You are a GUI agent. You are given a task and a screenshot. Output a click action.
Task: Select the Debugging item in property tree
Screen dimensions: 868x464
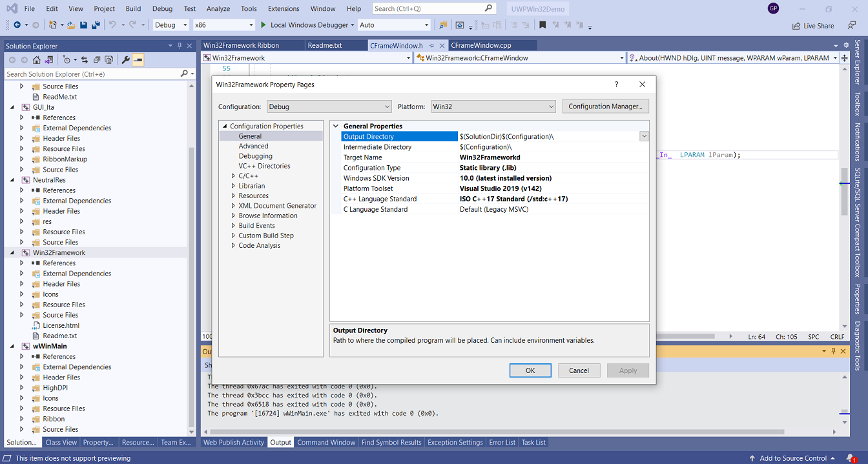point(256,156)
